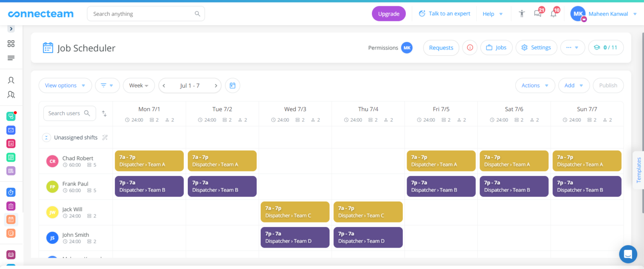Open the calendar date picker beside week navigation

pyautogui.click(x=233, y=85)
